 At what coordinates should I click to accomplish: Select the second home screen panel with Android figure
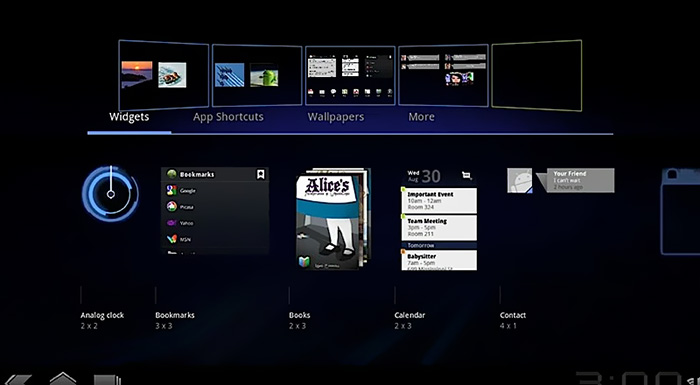click(257, 75)
